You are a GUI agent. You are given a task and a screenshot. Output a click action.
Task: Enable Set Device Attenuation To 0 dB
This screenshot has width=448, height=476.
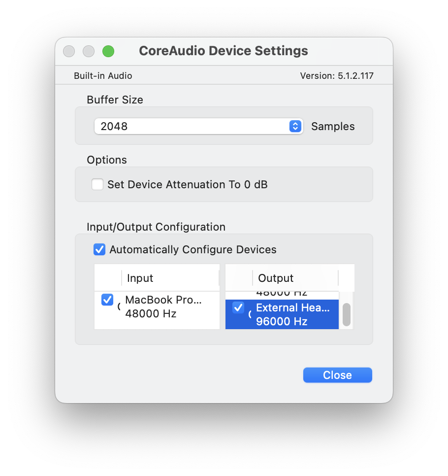[97, 185]
